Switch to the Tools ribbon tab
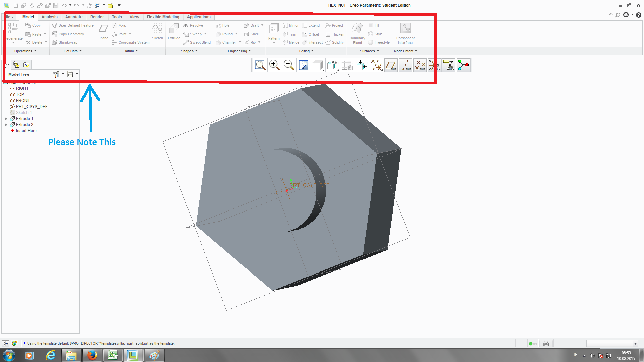 [117, 17]
